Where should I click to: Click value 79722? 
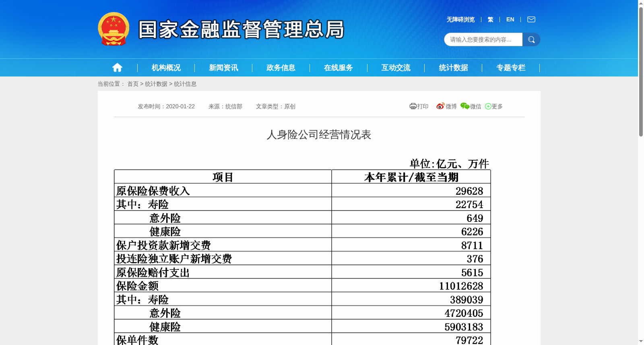469,340
